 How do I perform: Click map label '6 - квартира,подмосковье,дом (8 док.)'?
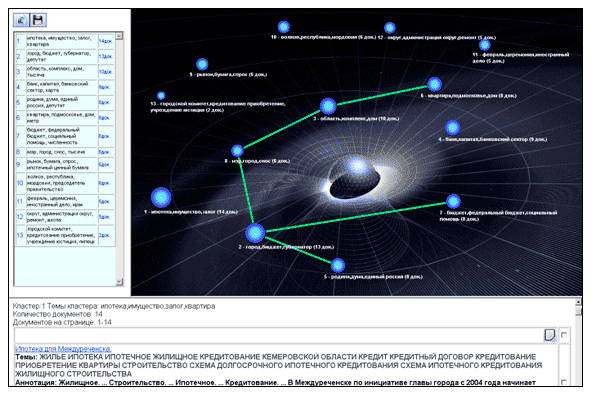point(469,96)
